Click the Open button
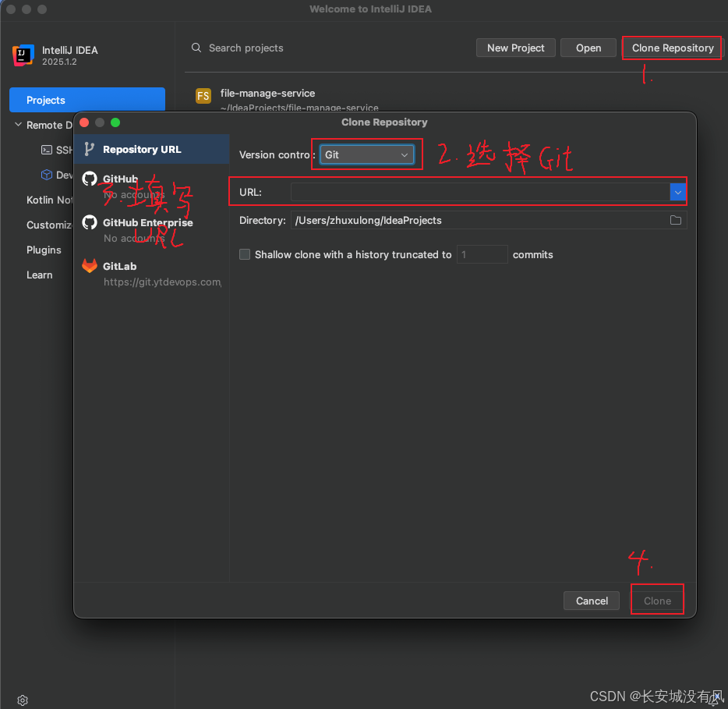Image resolution: width=728 pixels, height=709 pixels. (588, 48)
